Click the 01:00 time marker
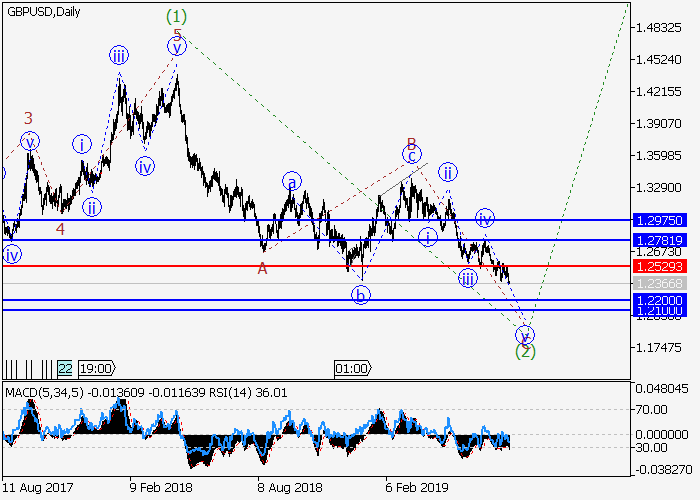The width and height of the screenshot is (700, 500). [352, 368]
